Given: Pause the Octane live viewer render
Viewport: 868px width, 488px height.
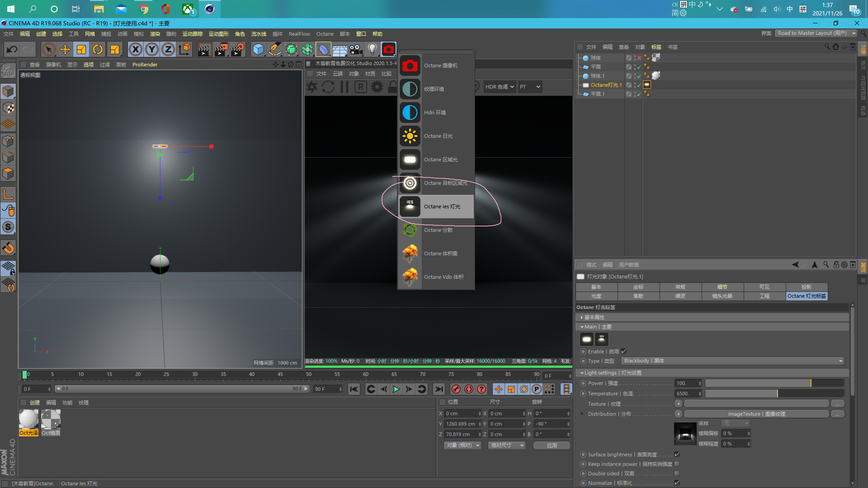Looking at the screenshot, I should point(344,87).
